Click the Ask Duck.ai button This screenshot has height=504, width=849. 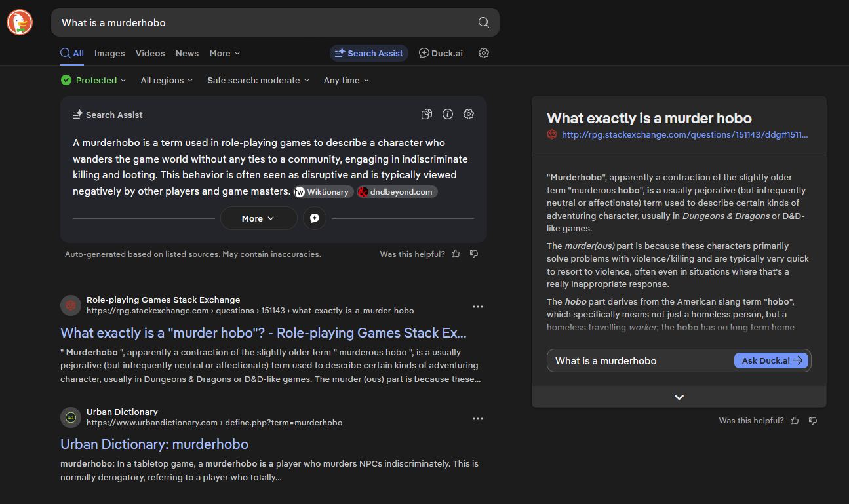[771, 360]
